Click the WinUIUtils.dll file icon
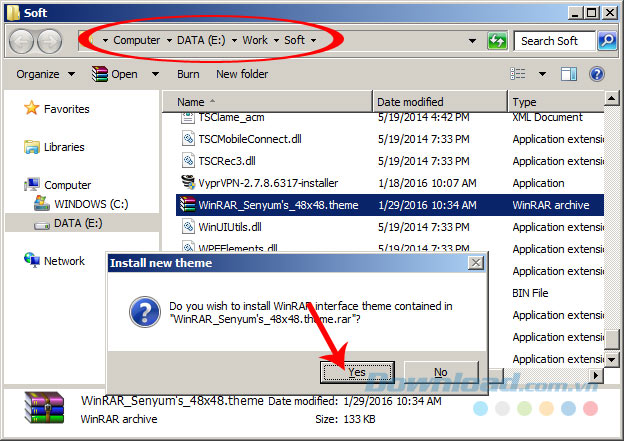The image size is (624, 441). [188, 227]
